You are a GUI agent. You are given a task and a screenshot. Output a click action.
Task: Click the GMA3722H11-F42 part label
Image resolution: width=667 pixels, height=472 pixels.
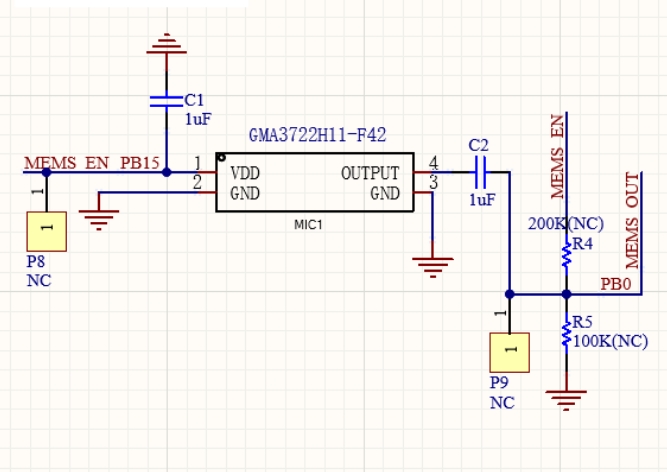tap(317, 135)
